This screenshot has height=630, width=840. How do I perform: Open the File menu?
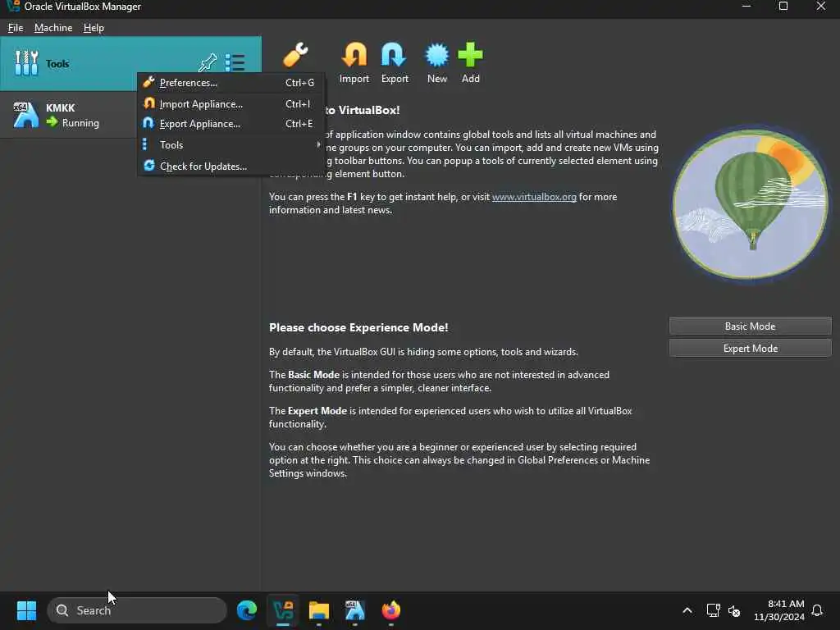click(x=16, y=28)
